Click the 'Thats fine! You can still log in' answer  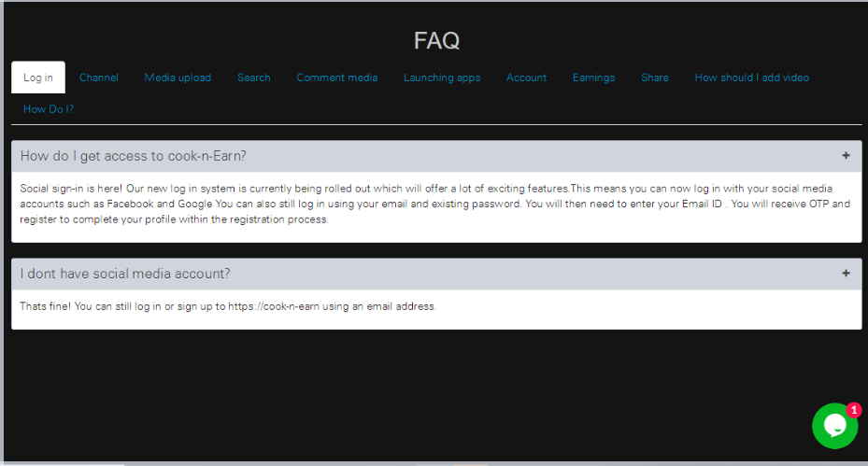coord(228,306)
